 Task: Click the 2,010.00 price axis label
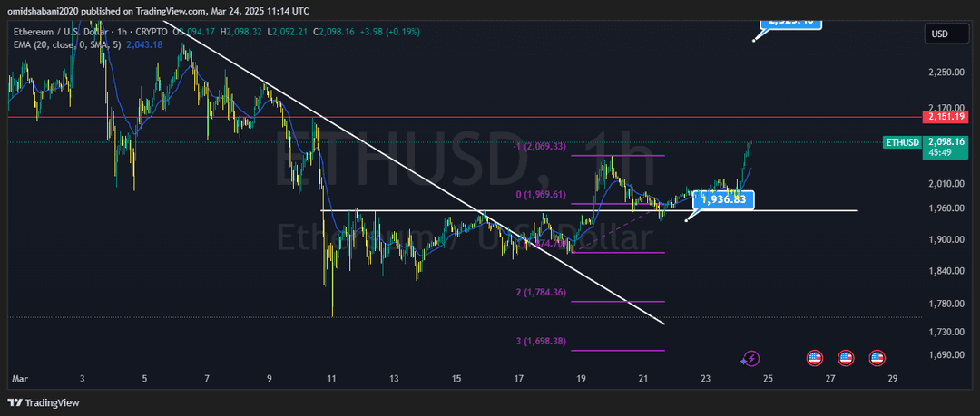click(x=946, y=184)
